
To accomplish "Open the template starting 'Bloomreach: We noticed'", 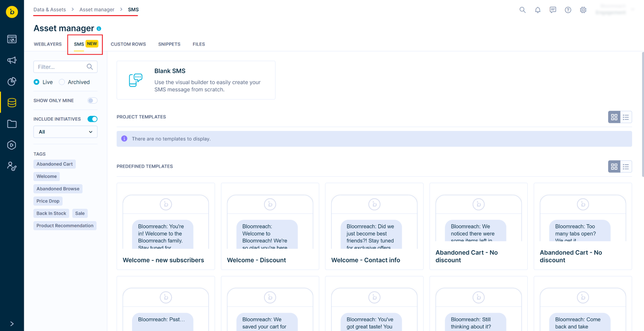I will [x=479, y=226].
